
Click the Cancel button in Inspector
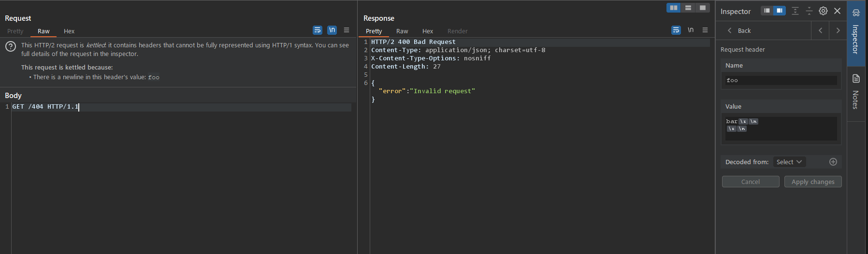click(751, 182)
